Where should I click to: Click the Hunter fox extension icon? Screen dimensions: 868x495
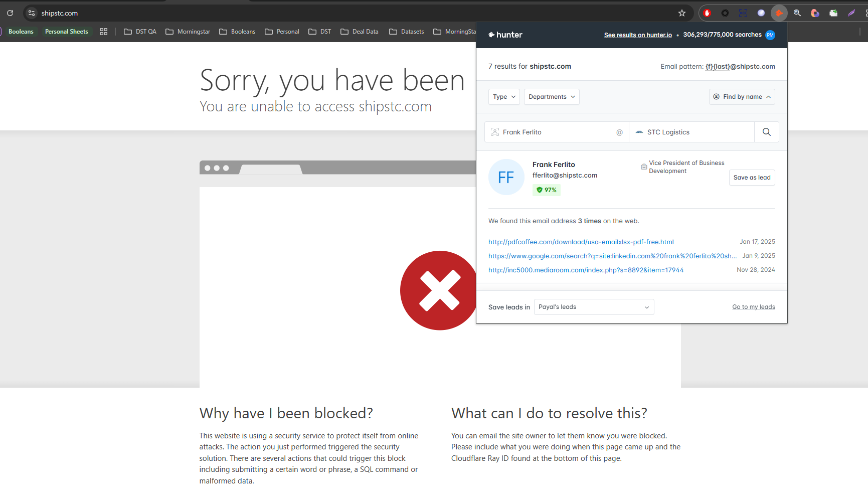(x=779, y=13)
